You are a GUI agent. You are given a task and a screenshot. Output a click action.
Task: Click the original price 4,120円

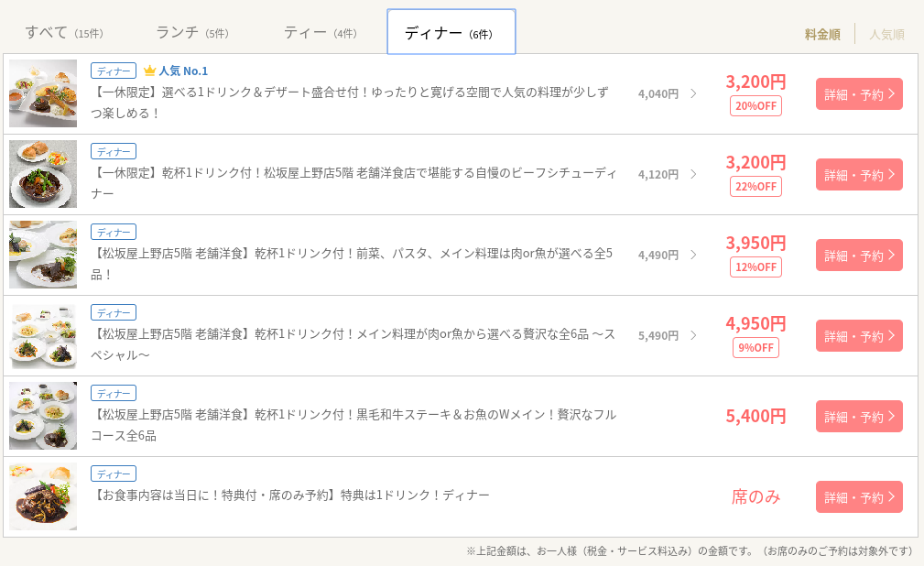click(658, 175)
